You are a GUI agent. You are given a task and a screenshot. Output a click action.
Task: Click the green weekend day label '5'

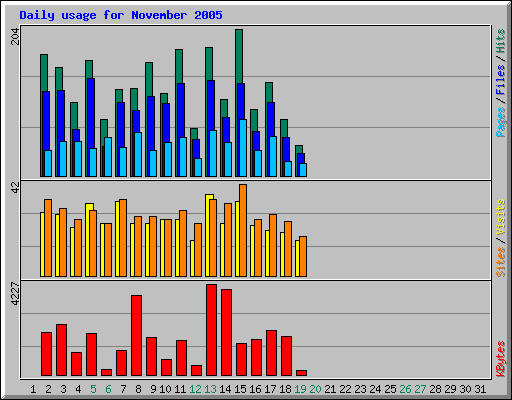(x=93, y=389)
